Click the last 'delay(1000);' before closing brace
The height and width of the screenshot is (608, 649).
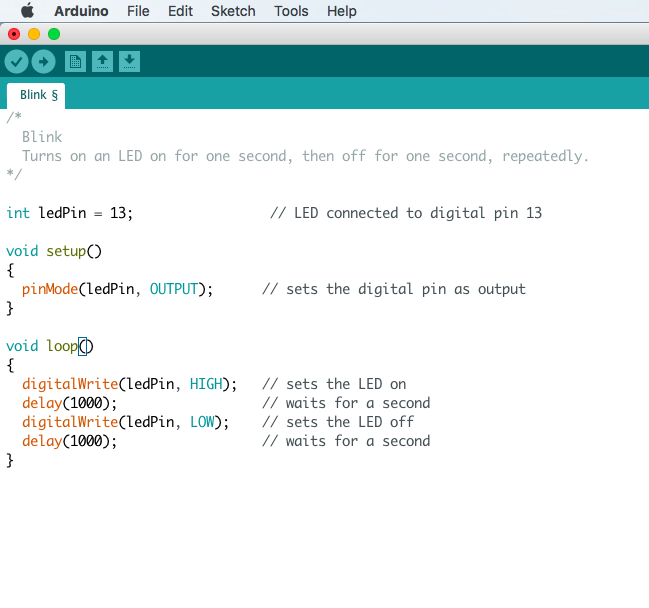pos(70,441)
